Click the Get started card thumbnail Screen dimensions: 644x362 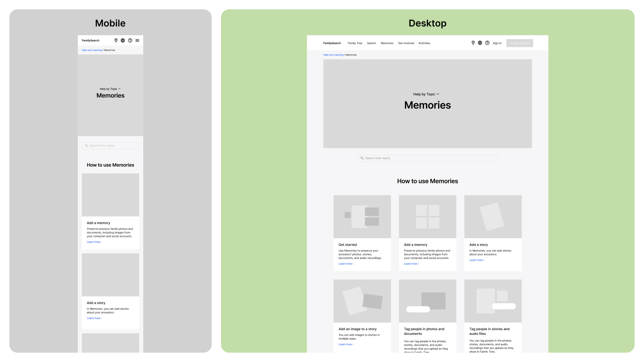[362, 217]
